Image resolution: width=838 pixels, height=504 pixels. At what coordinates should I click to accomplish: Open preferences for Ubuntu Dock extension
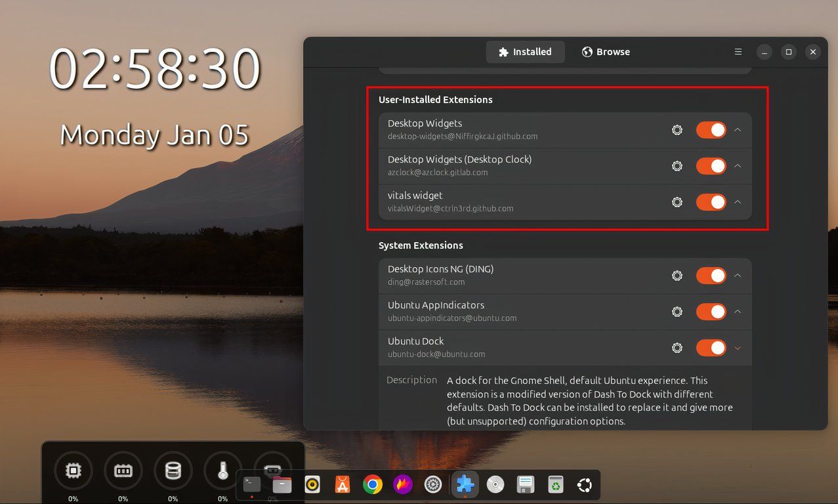click(677, 348)
